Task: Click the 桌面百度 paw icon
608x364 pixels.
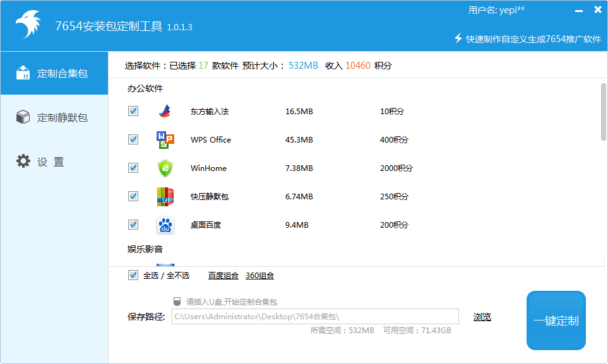Action: [165, 225]
